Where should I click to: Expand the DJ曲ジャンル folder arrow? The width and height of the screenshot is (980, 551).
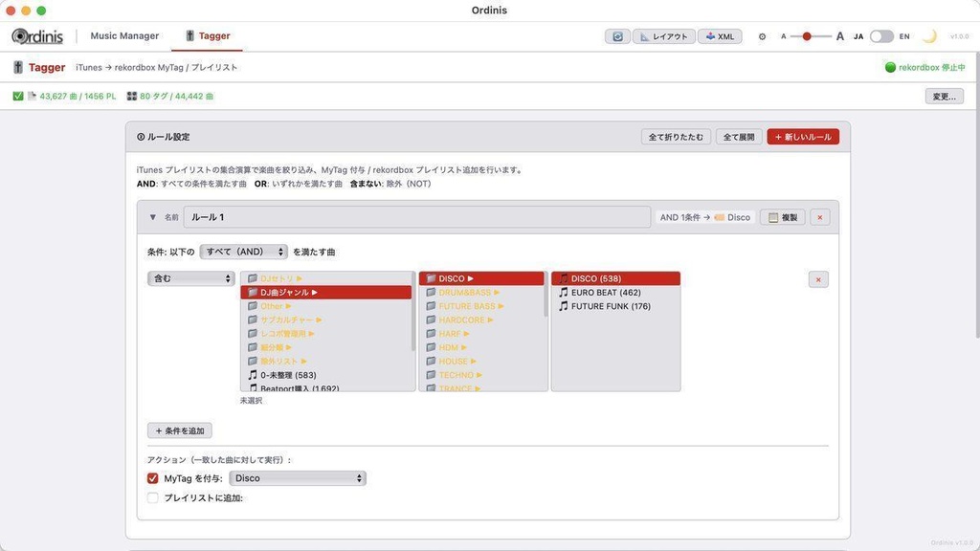[x=314, y=293]
